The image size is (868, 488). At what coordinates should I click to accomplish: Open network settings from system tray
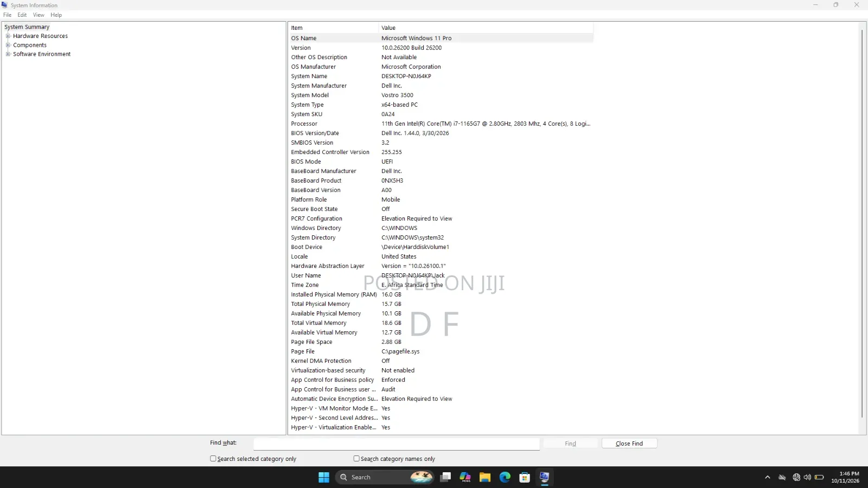(x=796, y=477)
